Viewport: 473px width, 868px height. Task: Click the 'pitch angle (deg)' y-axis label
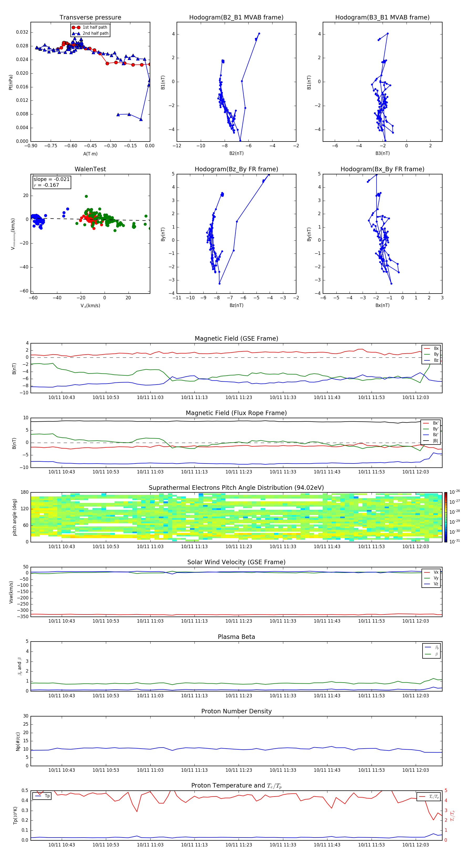pos(14,517)
